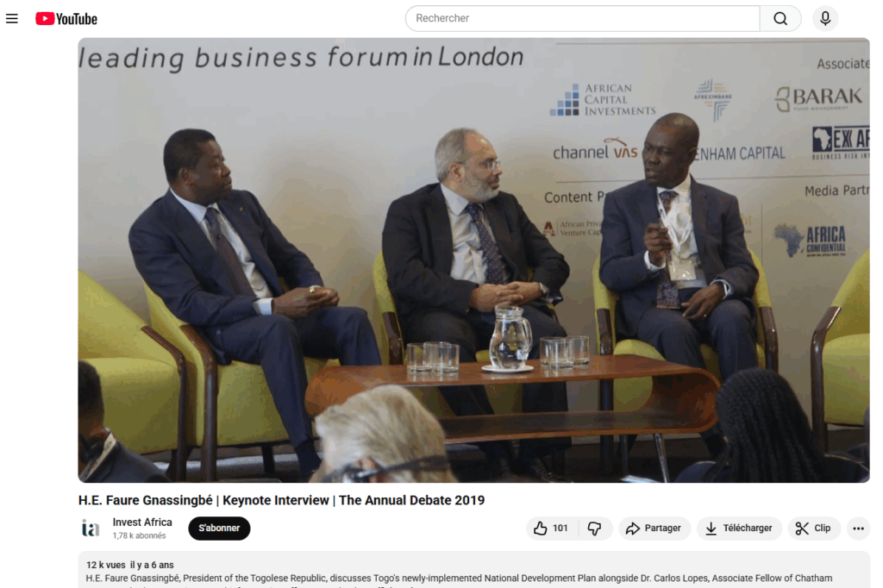Like the video with thumbs up

click(x=551, y=529)
